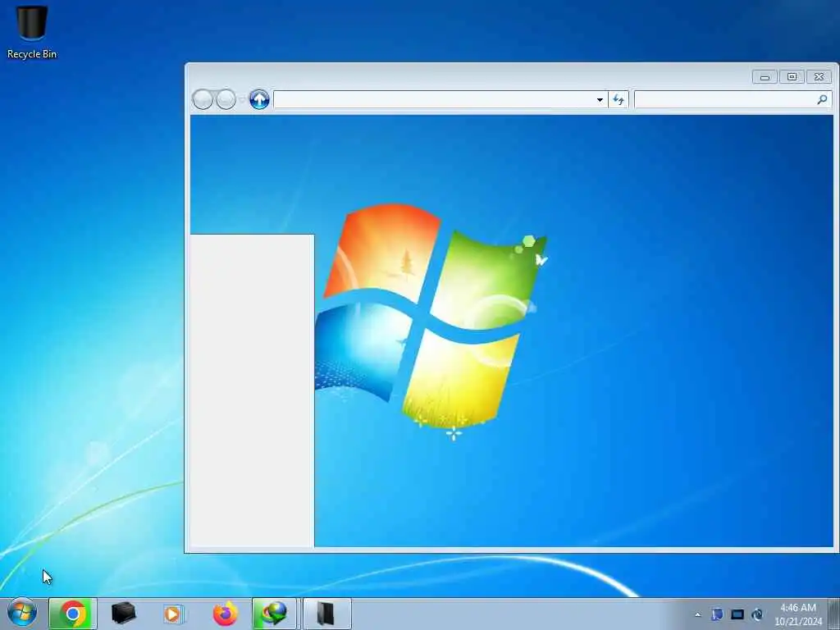
Task: Expand the address bar history dropdown
Action: 600,99
